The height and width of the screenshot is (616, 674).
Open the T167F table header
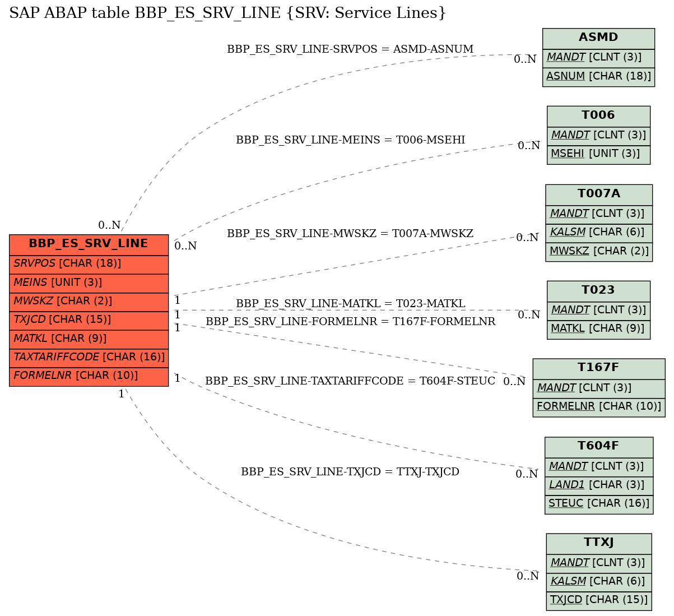pyautogui.click(x=599, y=368)
